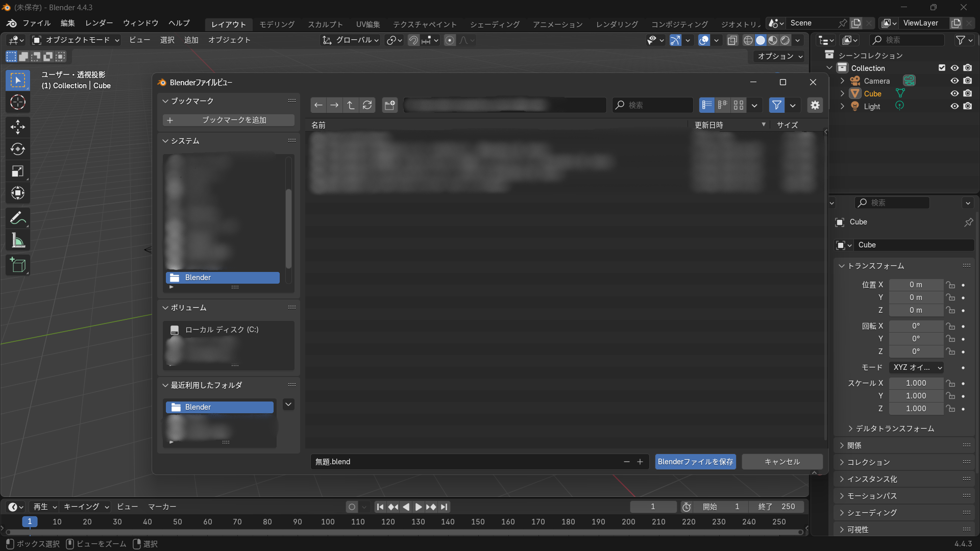Click the file browser search field
This screenshot has width=980, height=551.
[x=652, y=105]
